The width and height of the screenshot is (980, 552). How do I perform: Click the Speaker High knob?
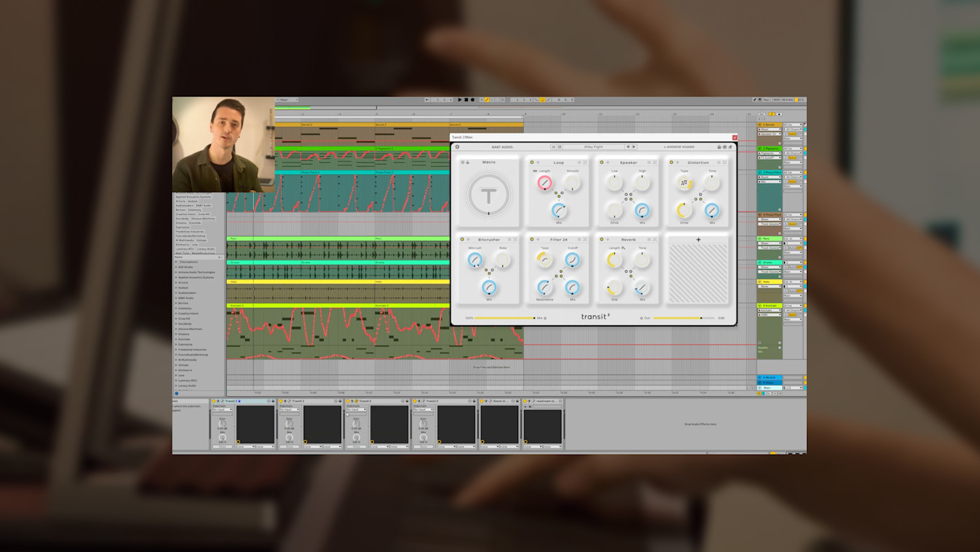point(642,183)
